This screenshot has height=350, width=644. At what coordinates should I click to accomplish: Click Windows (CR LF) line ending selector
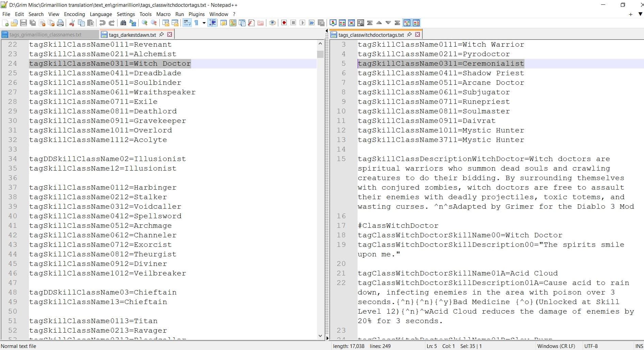point(556,346)
